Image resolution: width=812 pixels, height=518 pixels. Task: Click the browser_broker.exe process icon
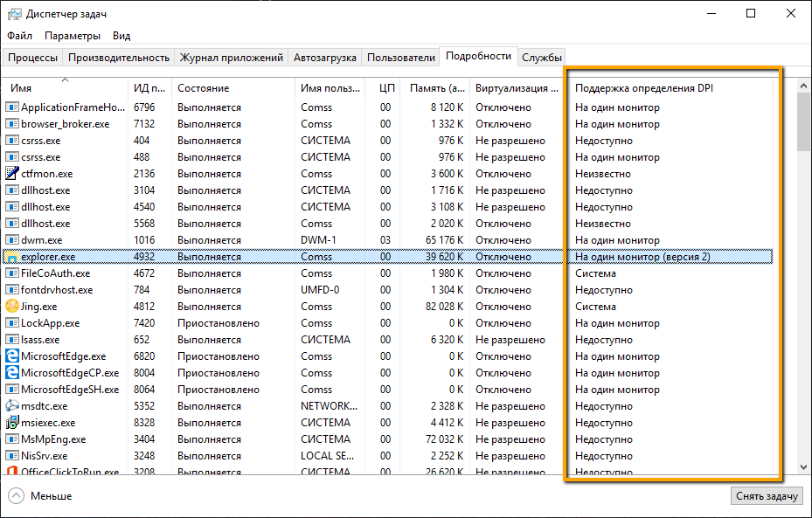[12, 124]
